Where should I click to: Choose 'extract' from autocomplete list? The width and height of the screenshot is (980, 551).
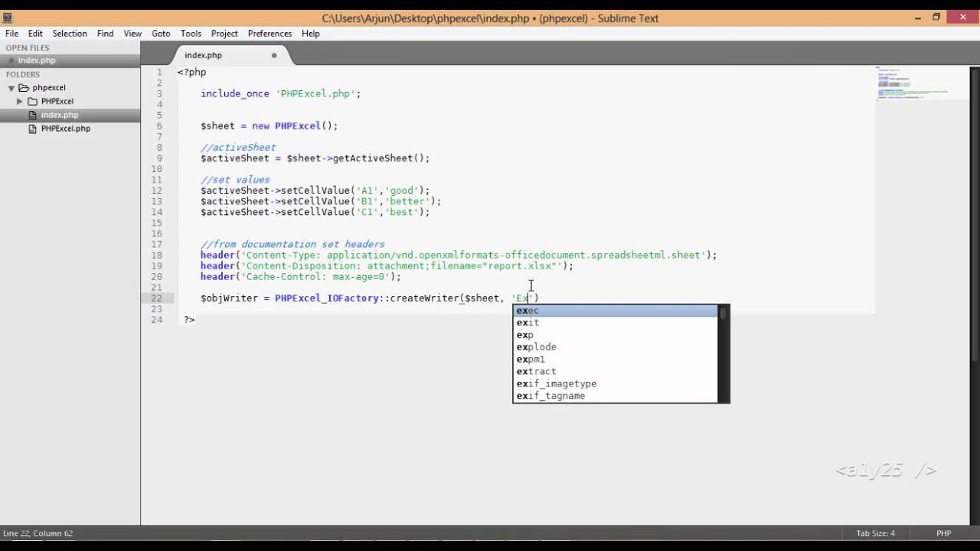pyautogui.click(x=616, y=372)
